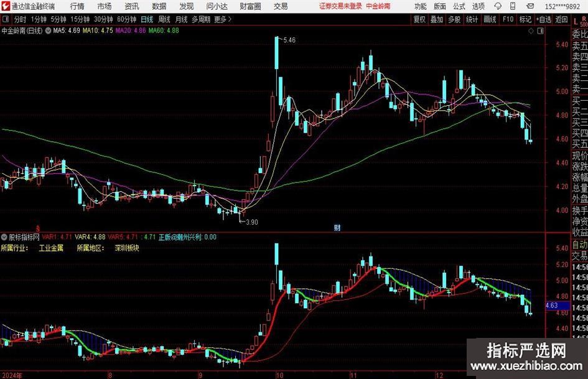Click the 叠加 overlay button
This screenshot has width=588, height=379.
point(437,19)
